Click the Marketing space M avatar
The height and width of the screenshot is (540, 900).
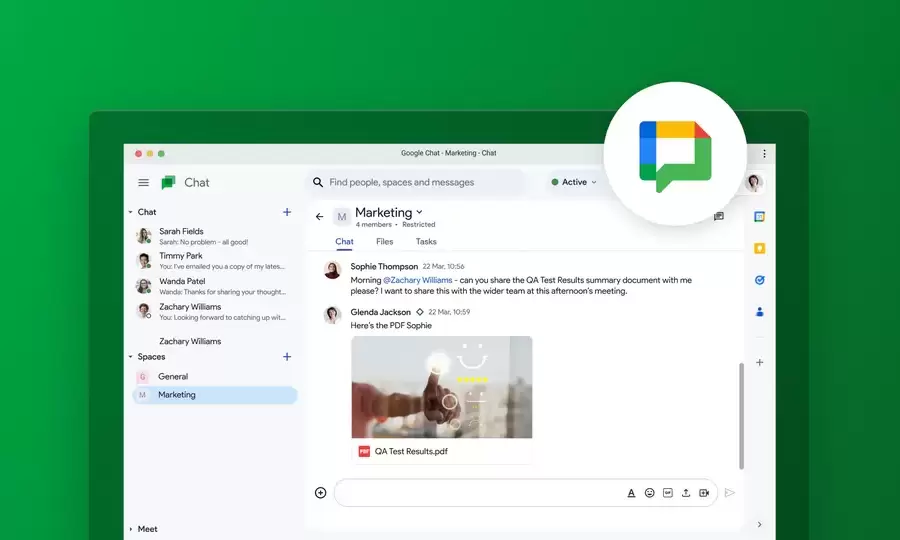342,217
